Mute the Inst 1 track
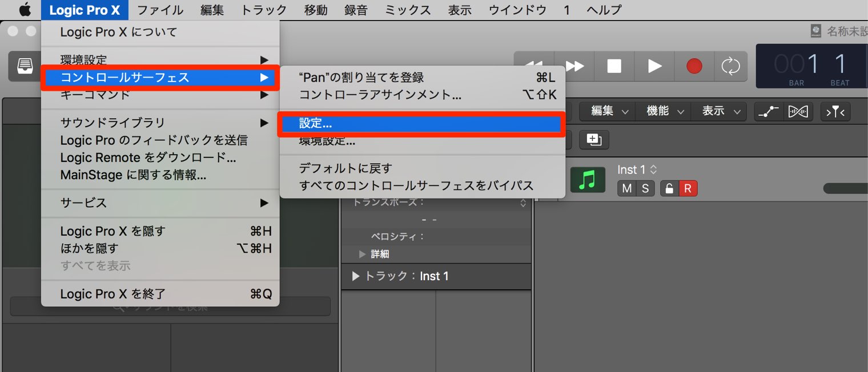This screenshot has width=868, height=372. pos(626,189)
